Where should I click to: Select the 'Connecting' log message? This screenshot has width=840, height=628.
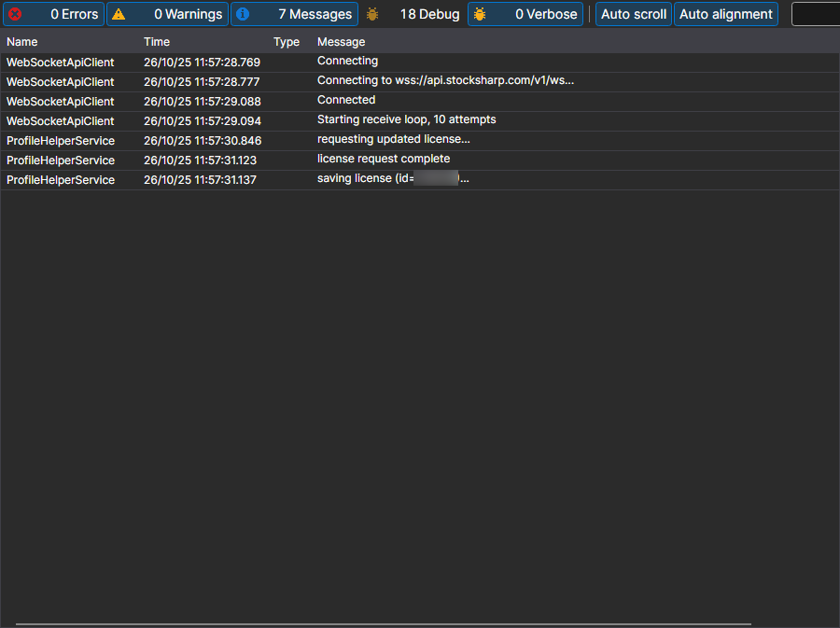pyautogui.click(x=347, y=61)
